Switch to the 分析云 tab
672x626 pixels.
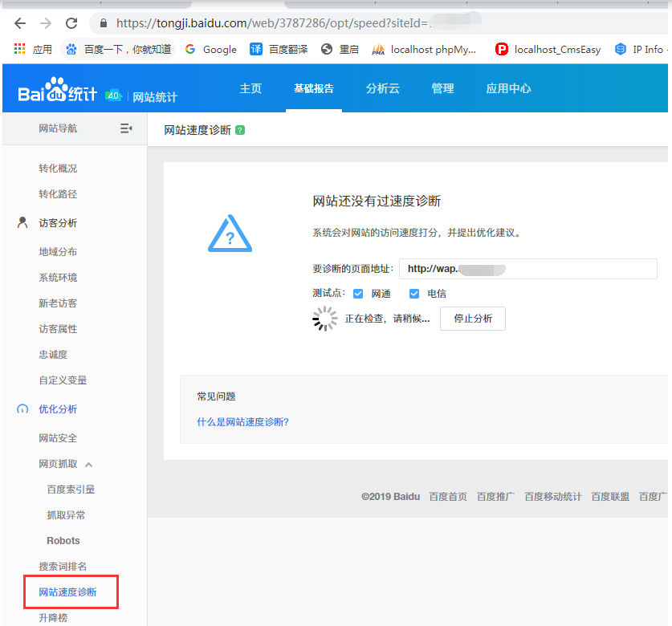pyautogui.click(x=382, y=88)
